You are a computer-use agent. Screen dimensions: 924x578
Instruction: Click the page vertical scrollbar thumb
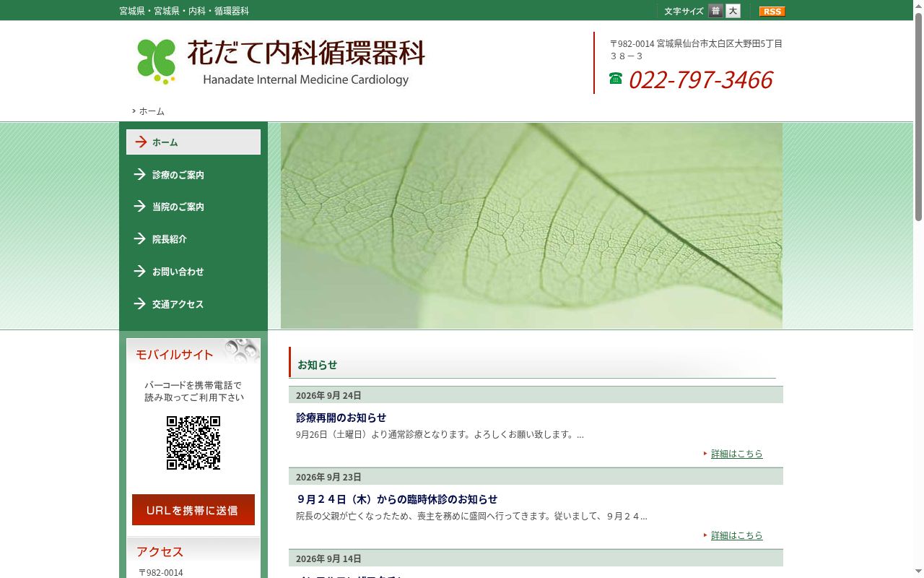pyautogui.click(x=918, y=116)
